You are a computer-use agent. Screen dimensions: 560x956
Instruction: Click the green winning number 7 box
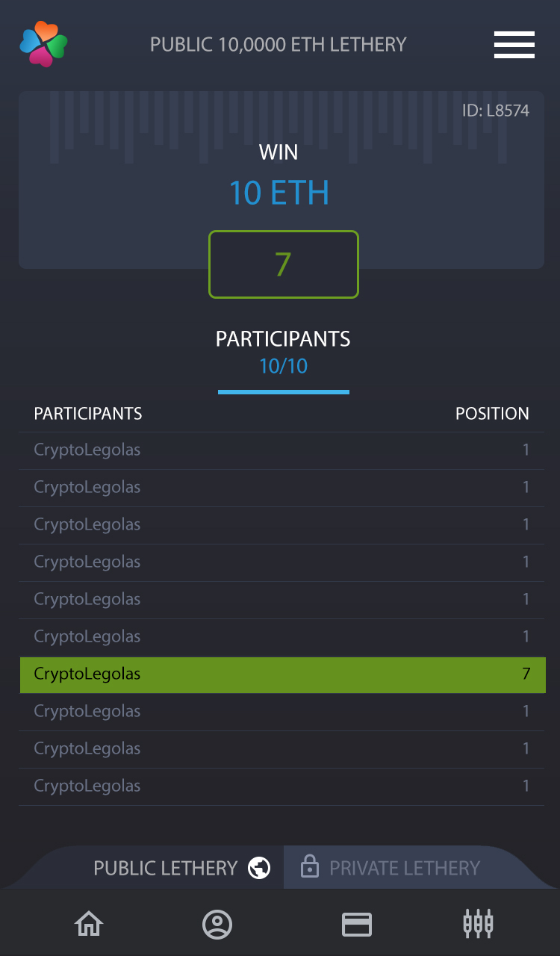tap(283, 264)
